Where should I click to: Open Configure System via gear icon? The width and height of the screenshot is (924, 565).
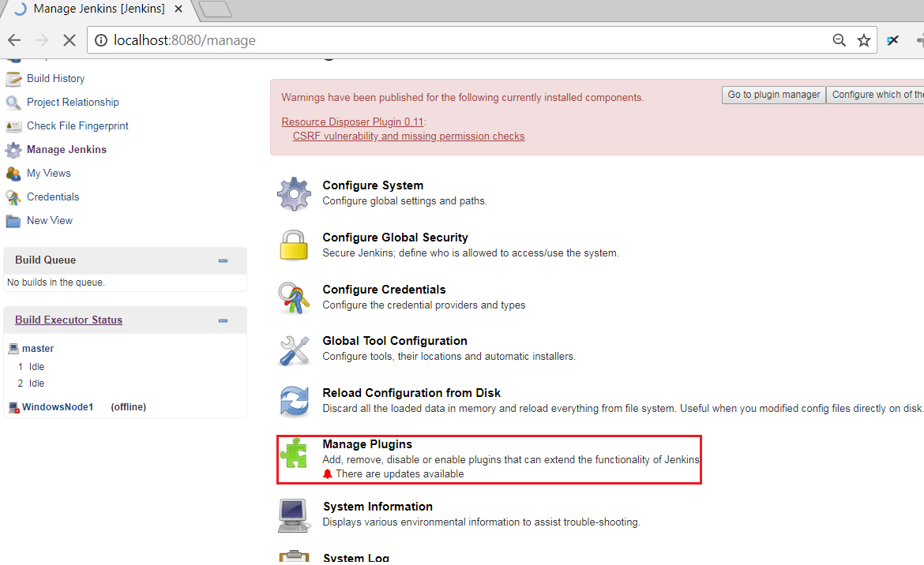[294, 193]
